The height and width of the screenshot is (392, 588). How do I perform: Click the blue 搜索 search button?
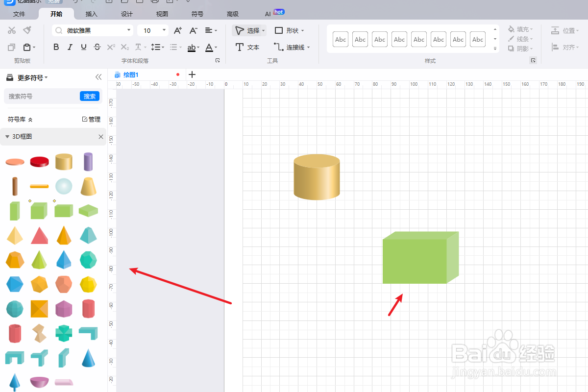coord(89,96)
